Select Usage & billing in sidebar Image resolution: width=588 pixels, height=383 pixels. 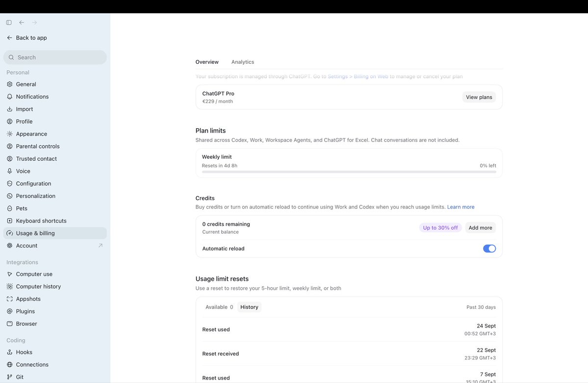coord(55,233)
